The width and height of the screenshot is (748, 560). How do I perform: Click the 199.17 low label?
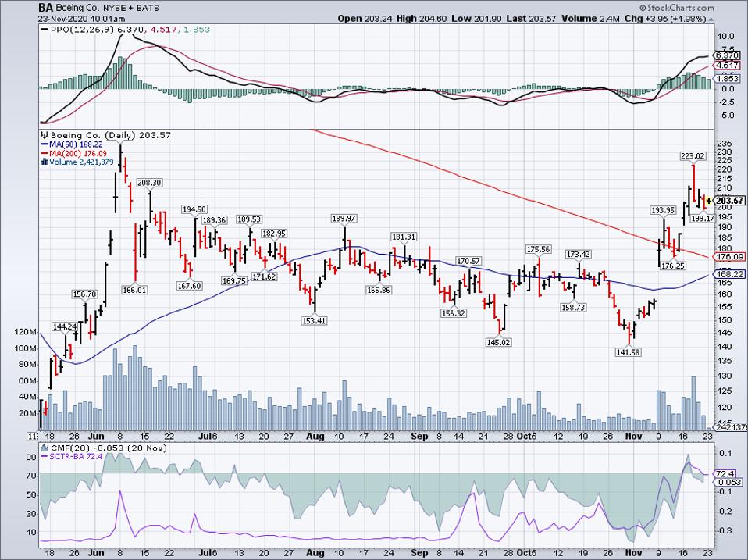tap(703, 219)
